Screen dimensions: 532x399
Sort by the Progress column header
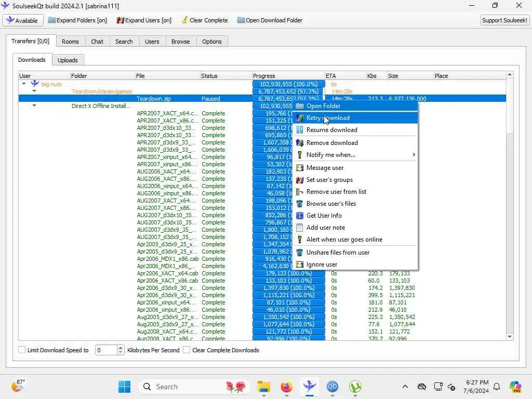click(x=288, y=76)
